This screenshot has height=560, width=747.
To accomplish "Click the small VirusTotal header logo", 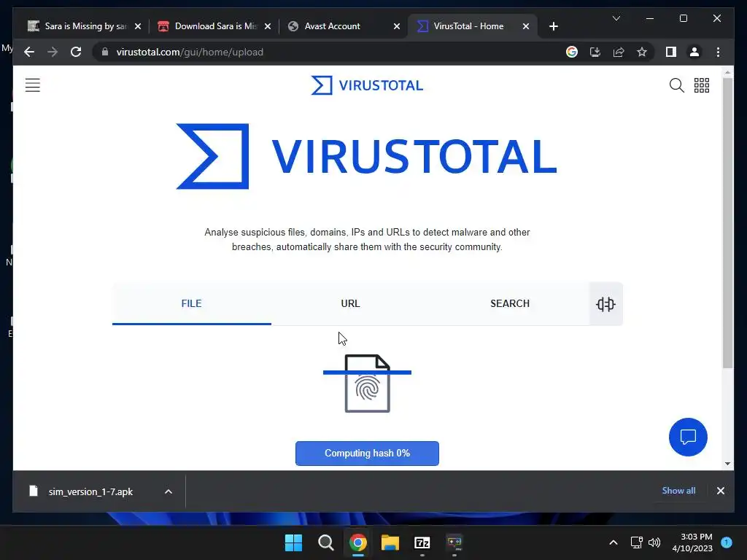I will [x=367, y=85].
